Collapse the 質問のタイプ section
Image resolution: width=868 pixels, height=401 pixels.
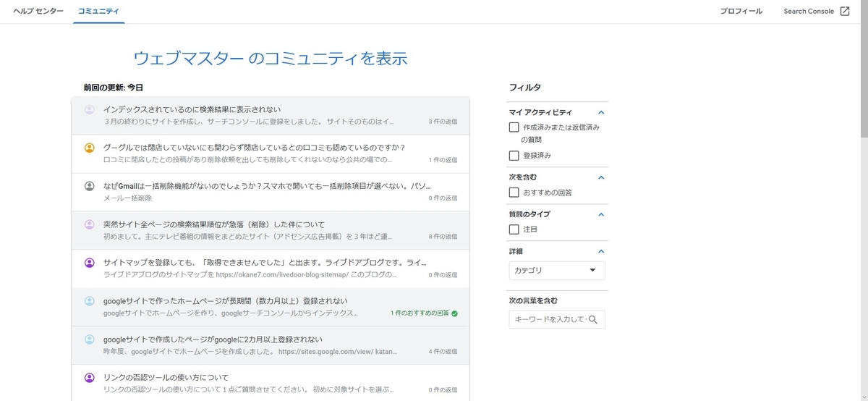(x=600, y=214)
